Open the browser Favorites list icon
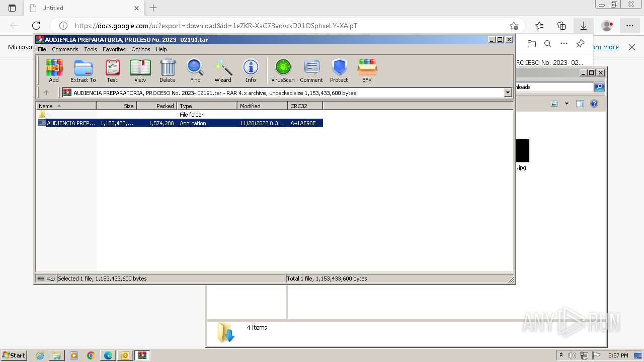 [x=539, y=26]
